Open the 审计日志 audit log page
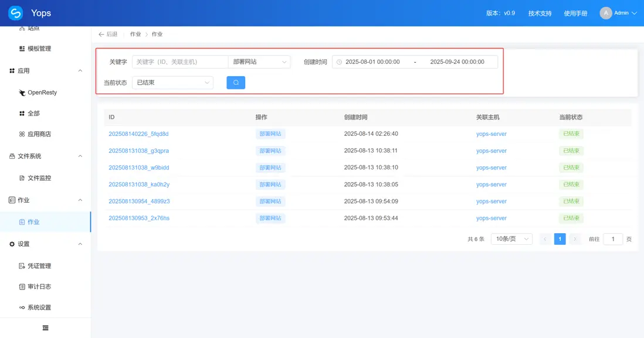The width and height of the screenshot is (644, 338). pyautogui.click(x=39, y=286)
